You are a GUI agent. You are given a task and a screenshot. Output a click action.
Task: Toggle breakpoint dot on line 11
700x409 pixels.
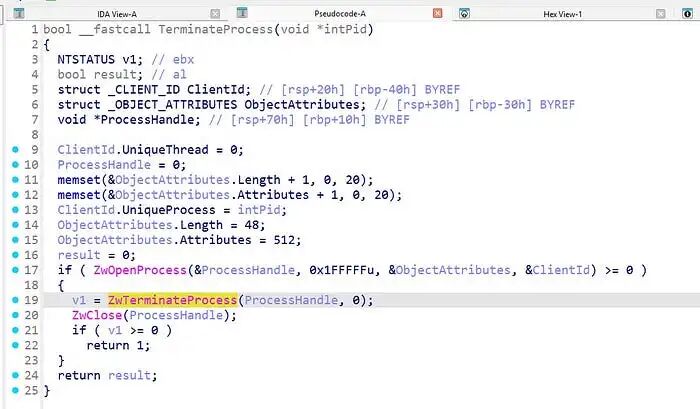tap(15, 179)
